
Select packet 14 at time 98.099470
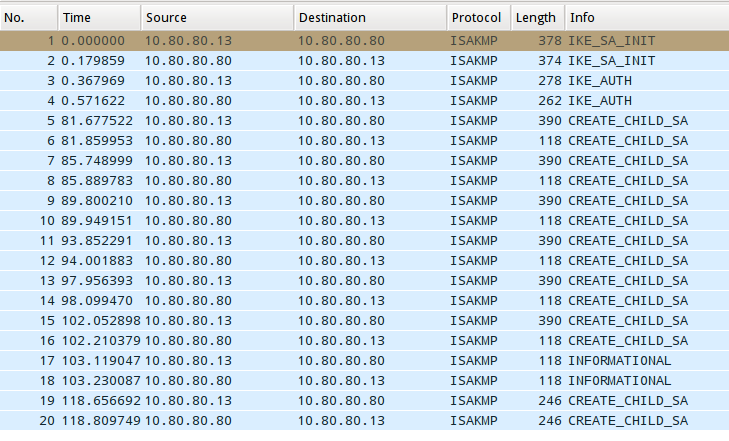click(x=364, y=301)
